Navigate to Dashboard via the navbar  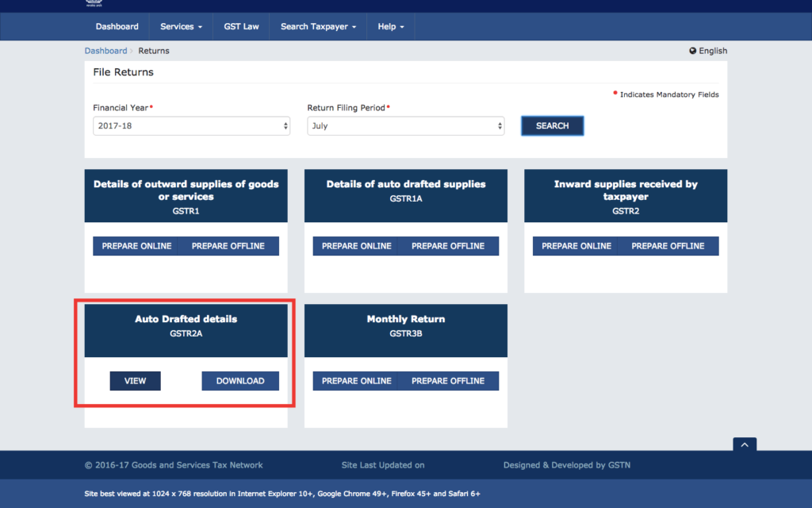point(117,26)
